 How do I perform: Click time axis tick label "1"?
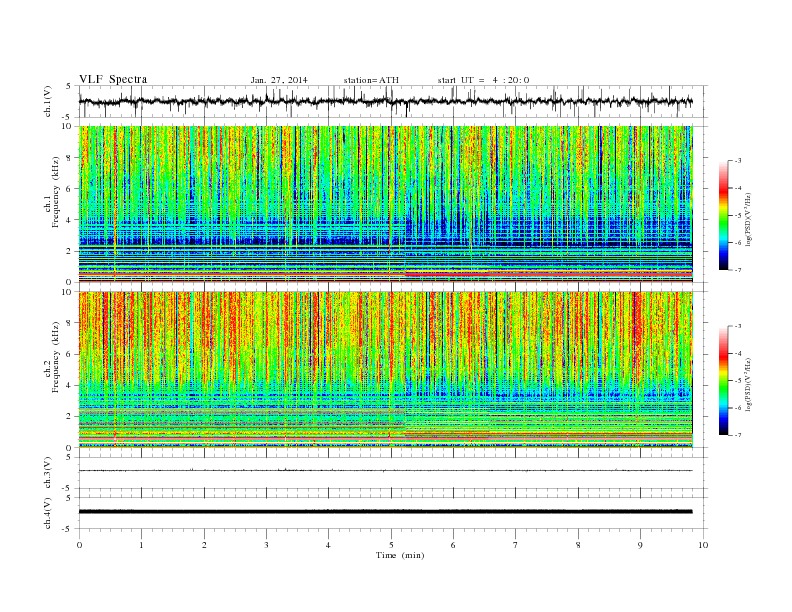[x=141, y=545]
